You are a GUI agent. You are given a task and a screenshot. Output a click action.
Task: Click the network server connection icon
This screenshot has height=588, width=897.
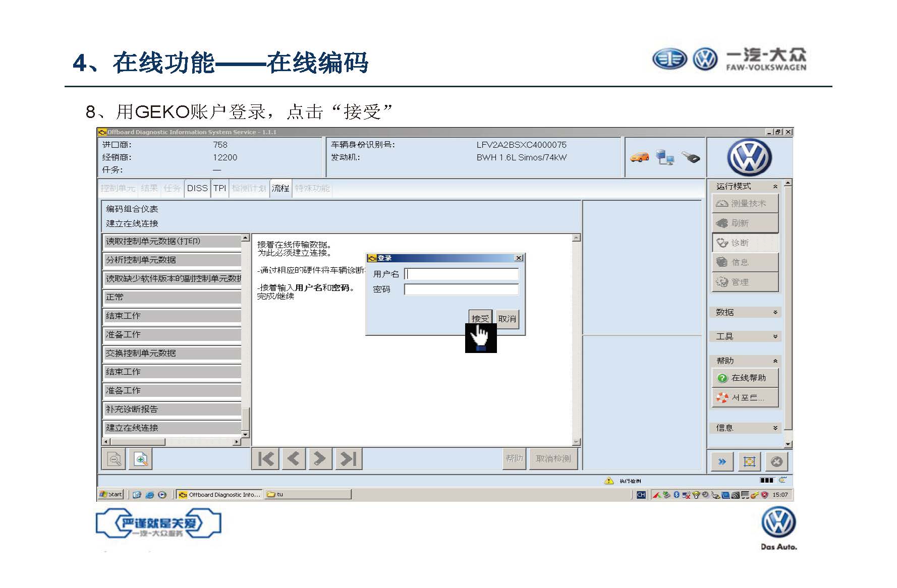click(x=664, y=157)
